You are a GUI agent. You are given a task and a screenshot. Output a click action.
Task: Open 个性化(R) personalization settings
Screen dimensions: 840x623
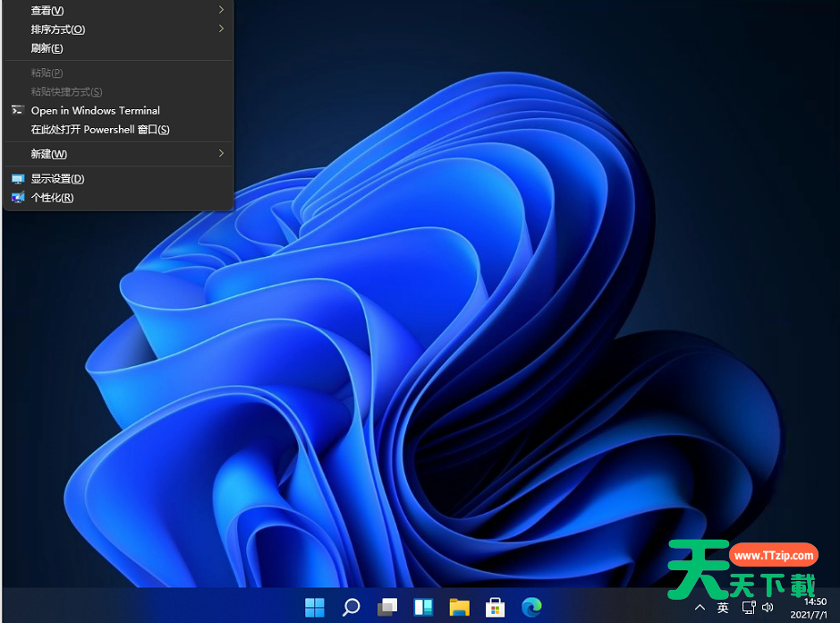[52, 198]
